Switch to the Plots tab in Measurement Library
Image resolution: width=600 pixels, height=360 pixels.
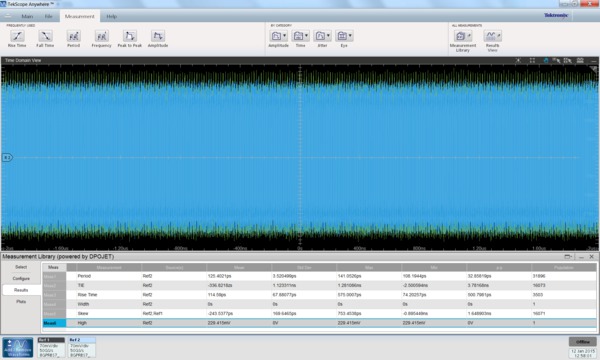coord(21,301)
